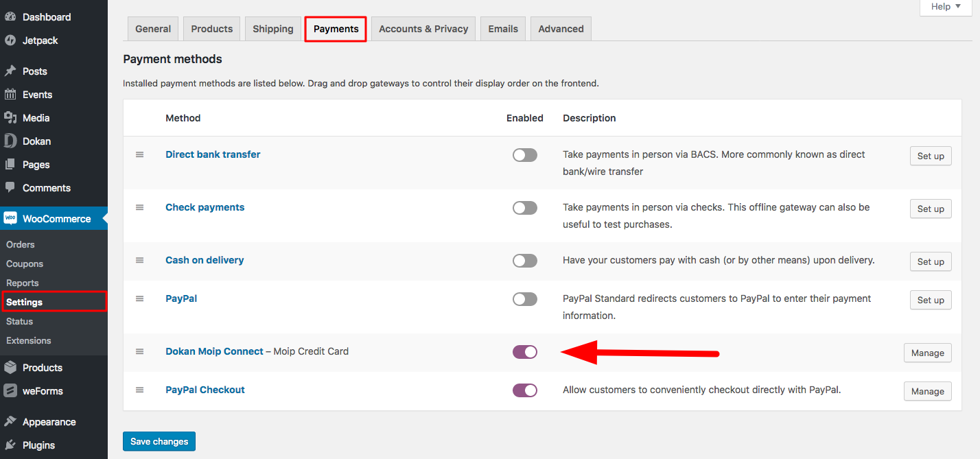Image resolution: width=980 pixels, height=459 pixels.
Task: Open Extensions in WooCommerce submenu
Action: [x=29, y=341]
